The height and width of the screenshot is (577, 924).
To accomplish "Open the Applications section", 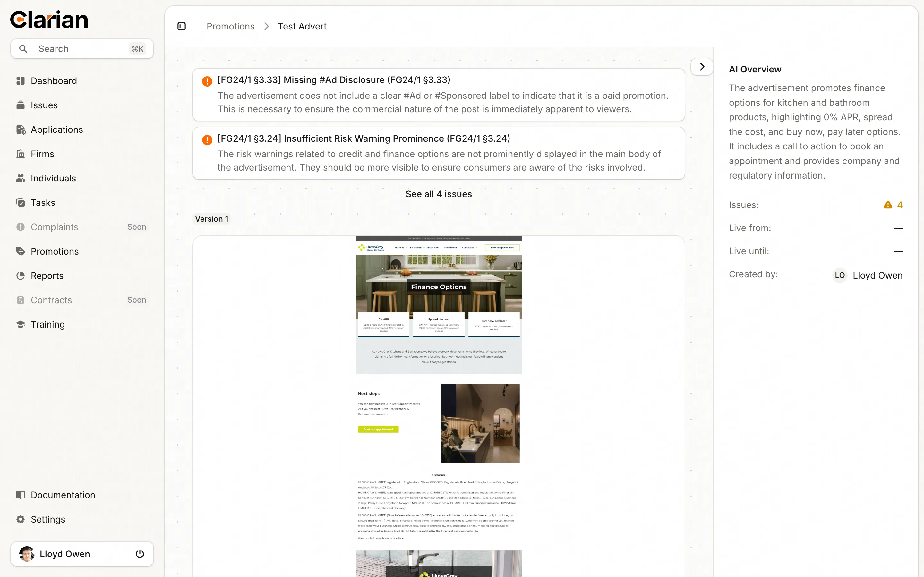I will tap(56, 130).
